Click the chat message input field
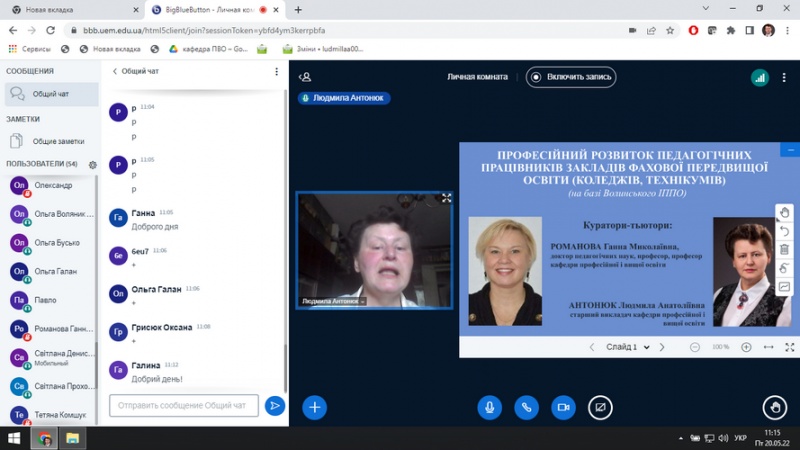800x450 pixels. pos(183,405)
